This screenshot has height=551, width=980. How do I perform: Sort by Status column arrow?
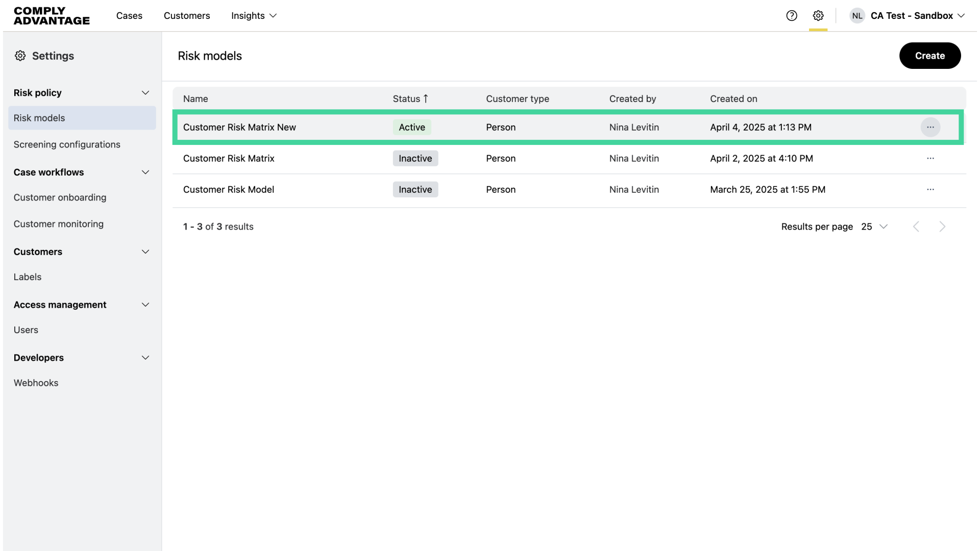(x=426, y=99)
